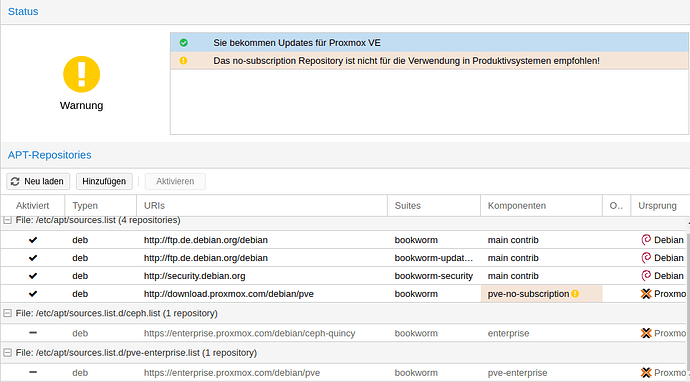Sort by the Typen column header
The height and width of the screenshot is (382, 690).
point(101,206)
